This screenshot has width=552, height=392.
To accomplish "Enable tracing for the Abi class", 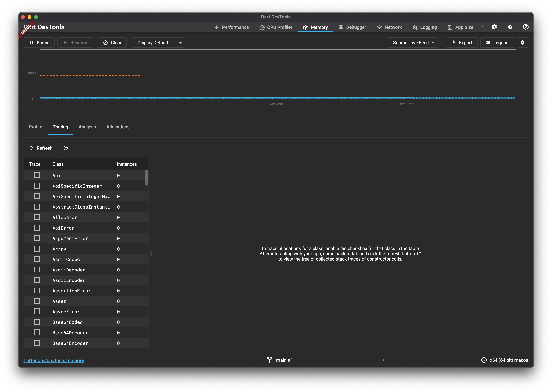I will click(37, 176).
